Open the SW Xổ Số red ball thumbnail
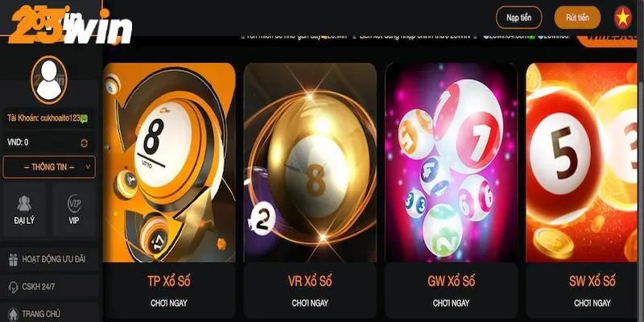The height and width of the screenshot is (322, 644). point(581,163)
